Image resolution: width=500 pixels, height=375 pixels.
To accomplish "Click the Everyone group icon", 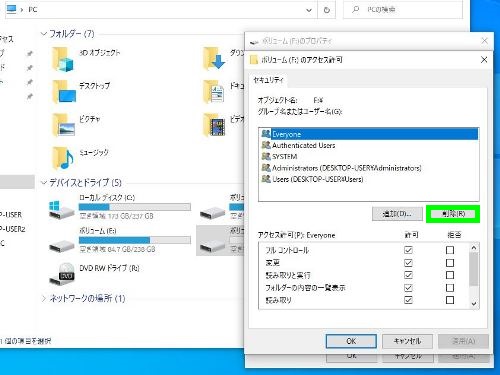I will [x=266, y=134].
